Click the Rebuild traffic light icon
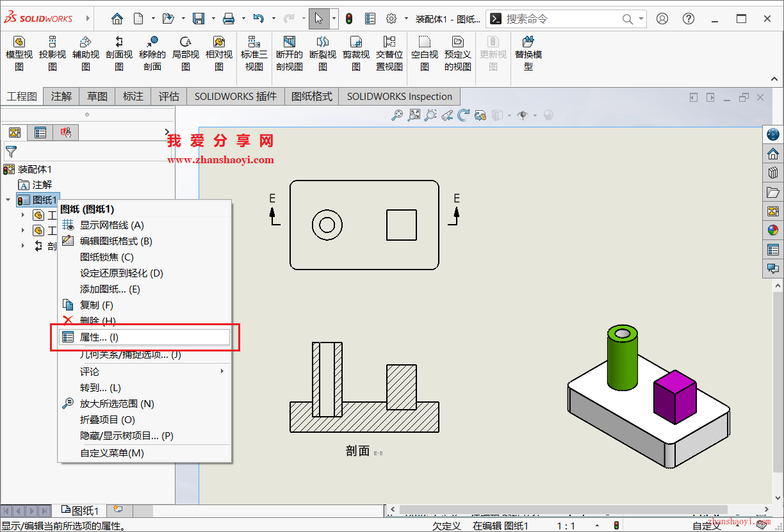This screenshot has width=784, height=532. (x=349, y=19)
